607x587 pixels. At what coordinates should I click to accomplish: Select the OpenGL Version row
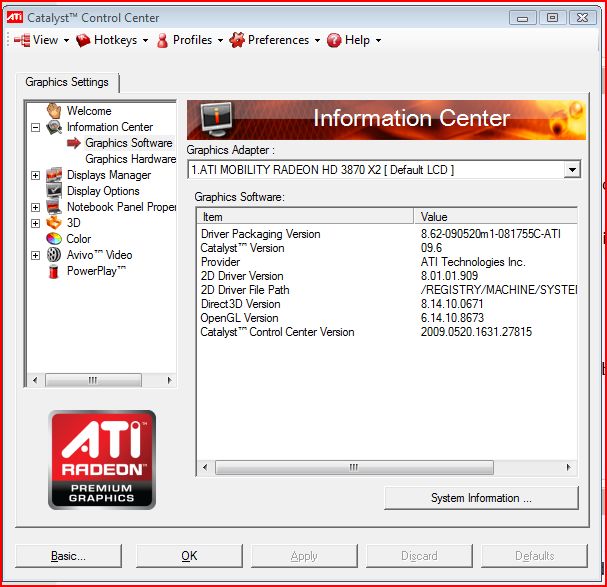pos(387,318)
